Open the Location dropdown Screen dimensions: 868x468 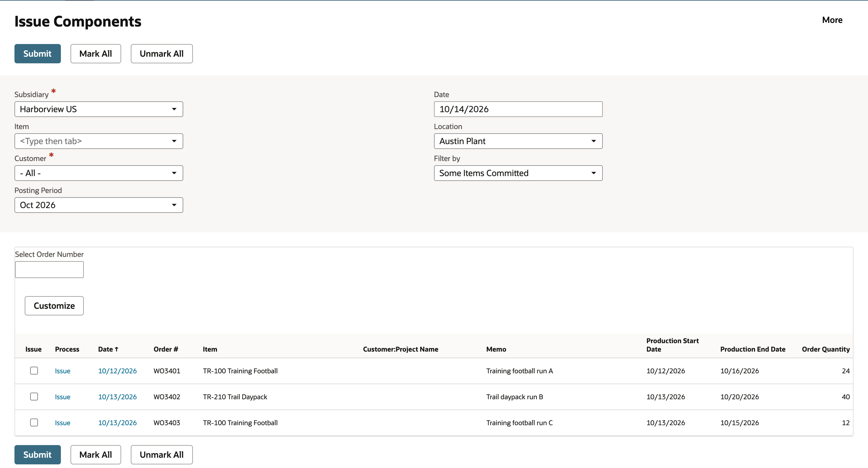click(x=518, y=141)
